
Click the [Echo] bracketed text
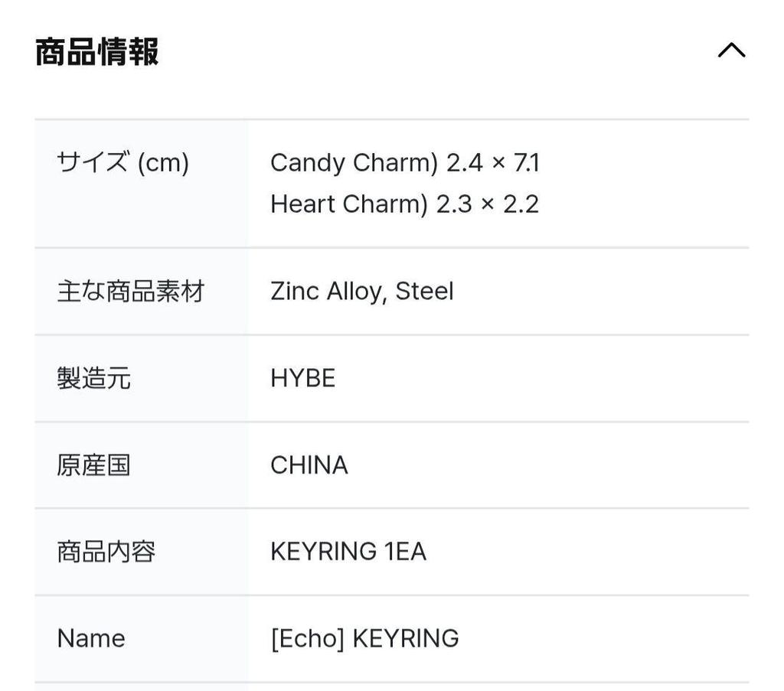pyautogui.click(x=307, y=638)
